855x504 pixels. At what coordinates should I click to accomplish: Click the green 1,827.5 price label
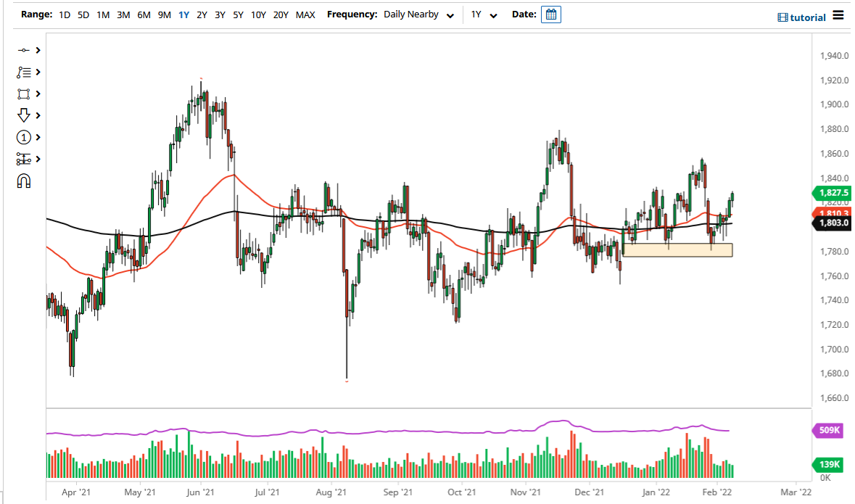pos(832,193)
